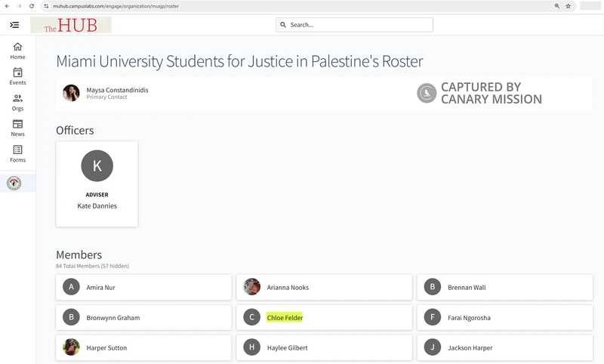Bookmark this page with the star icon
The image size is (604, 364).
[x=569, y=6]
